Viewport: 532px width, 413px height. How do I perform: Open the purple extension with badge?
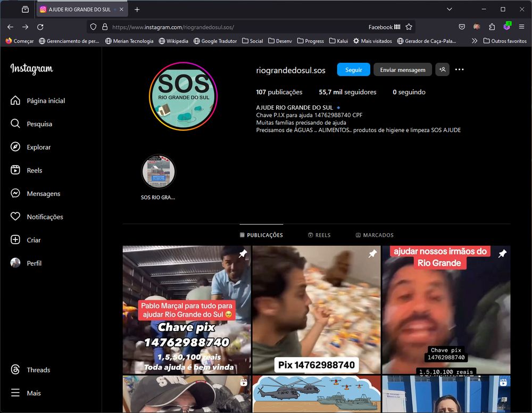point(507,27)
